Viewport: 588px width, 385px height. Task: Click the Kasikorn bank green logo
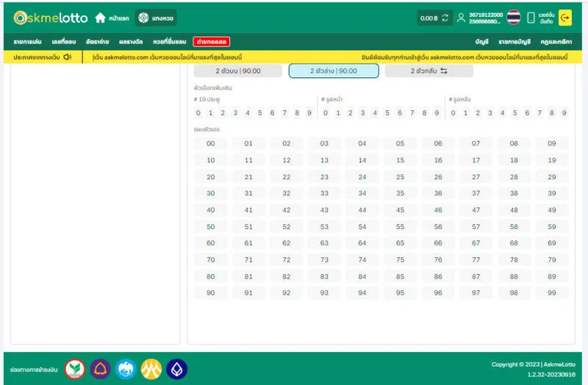pos(74,369)
